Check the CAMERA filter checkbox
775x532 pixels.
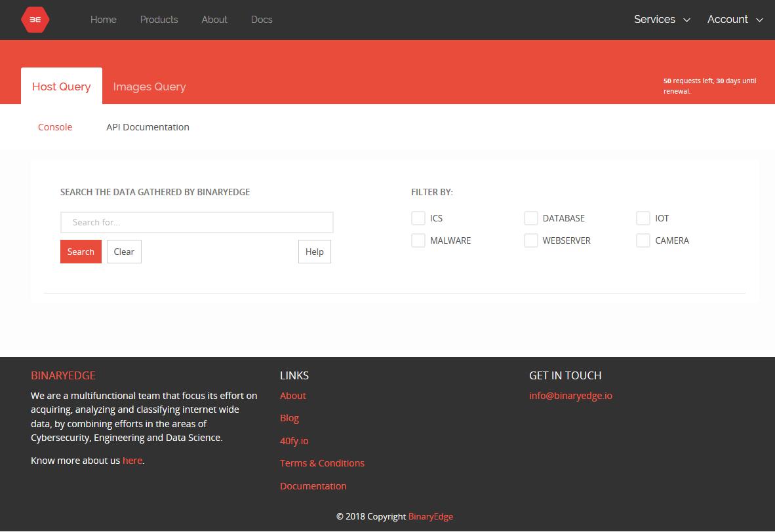(643, 240)
